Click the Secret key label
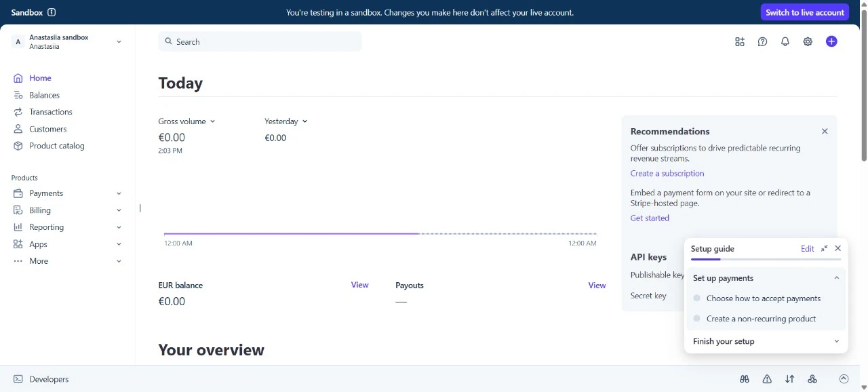The height and width of the screenshot is (392, 868). [648, 296]
